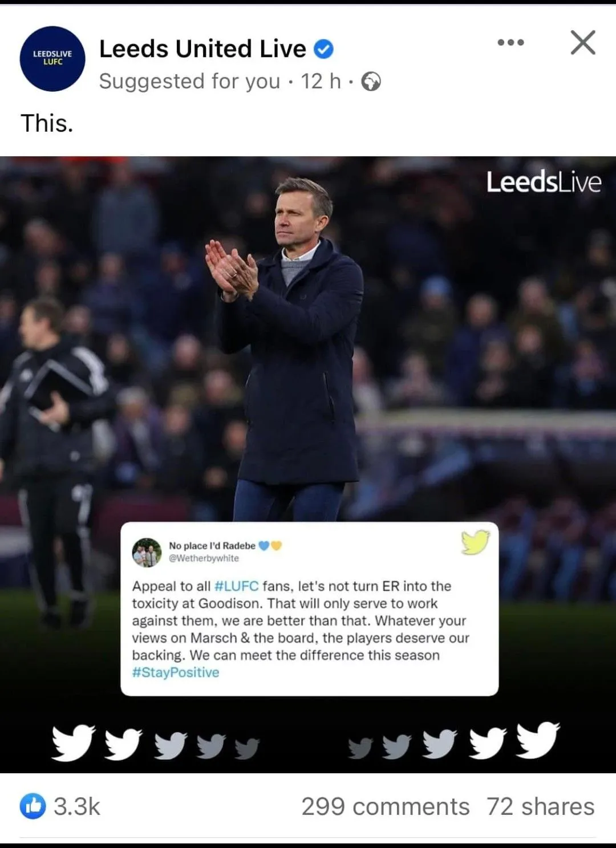Open the Leeds United Live page name
This screenshot has width=616, height=848.
(x=202, y=49)
